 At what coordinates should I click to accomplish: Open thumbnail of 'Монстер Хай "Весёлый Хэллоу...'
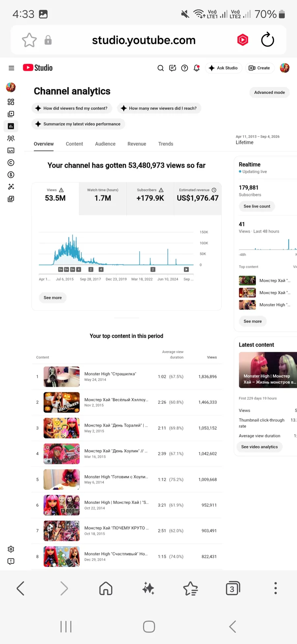click(x=62, y=402)
